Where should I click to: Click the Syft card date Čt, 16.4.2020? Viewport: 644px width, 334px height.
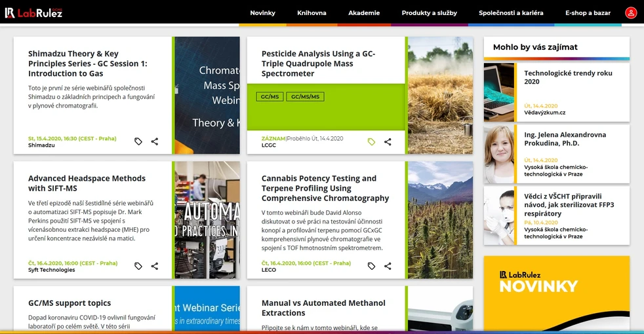(73, 263)
